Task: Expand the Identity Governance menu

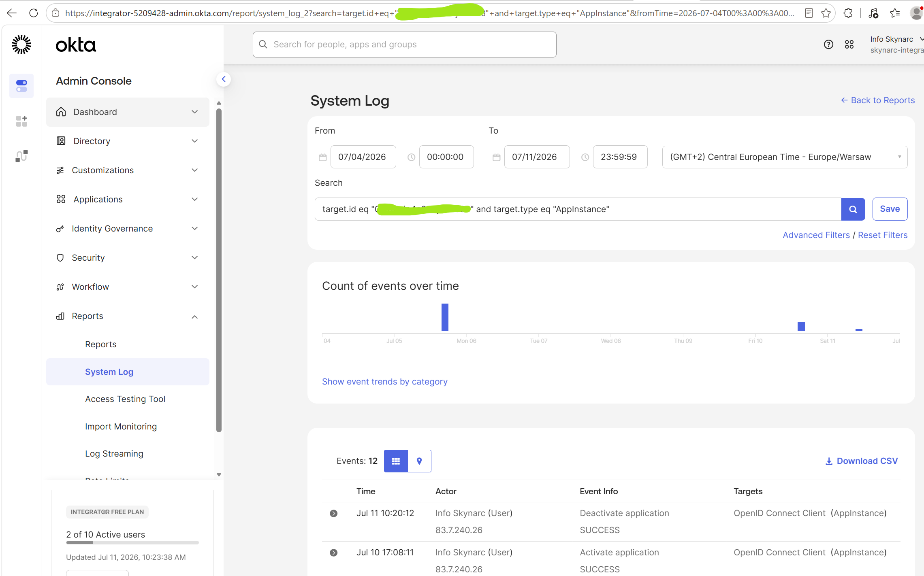Action: pyautogui.click(x=128, y=229)
